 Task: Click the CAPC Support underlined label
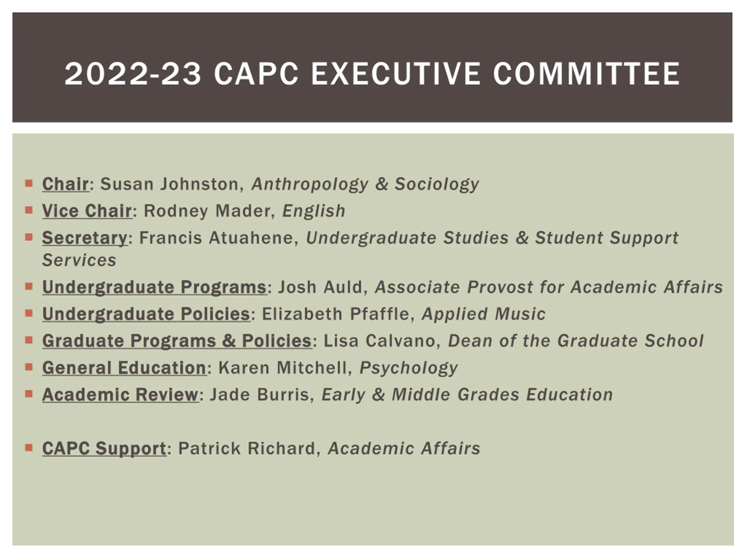point(104,449)
